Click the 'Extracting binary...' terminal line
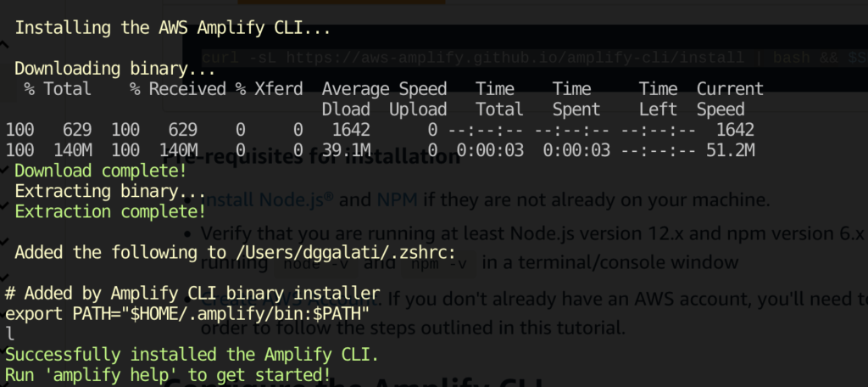 (x=109, y=191)
